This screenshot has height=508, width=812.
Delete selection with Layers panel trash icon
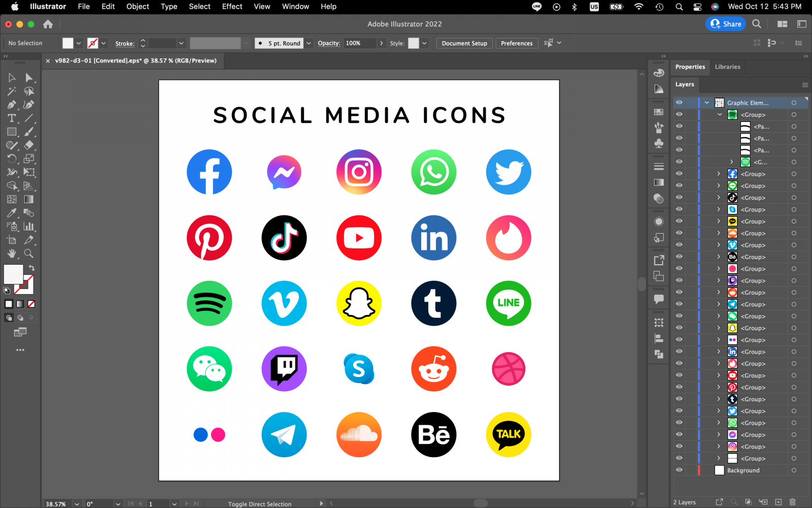click(793, 502)
